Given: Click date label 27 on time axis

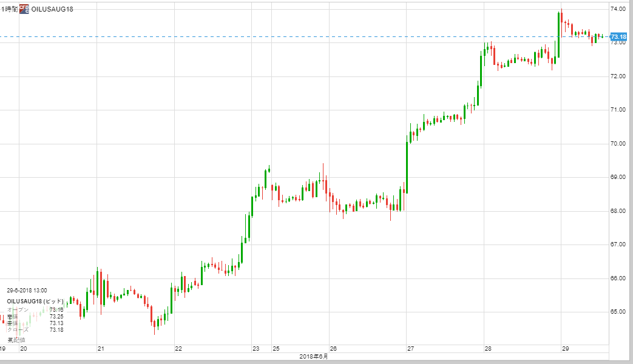Looking at the screenshot, I should [x=410, y=349].
